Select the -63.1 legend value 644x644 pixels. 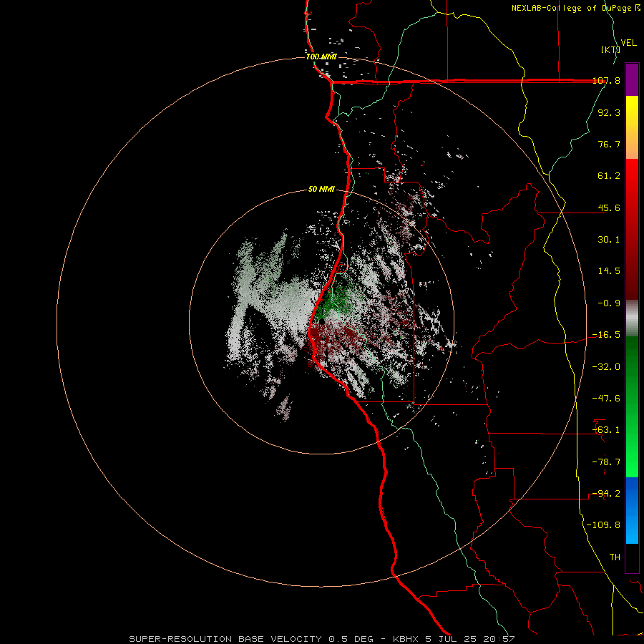(606, 430)
